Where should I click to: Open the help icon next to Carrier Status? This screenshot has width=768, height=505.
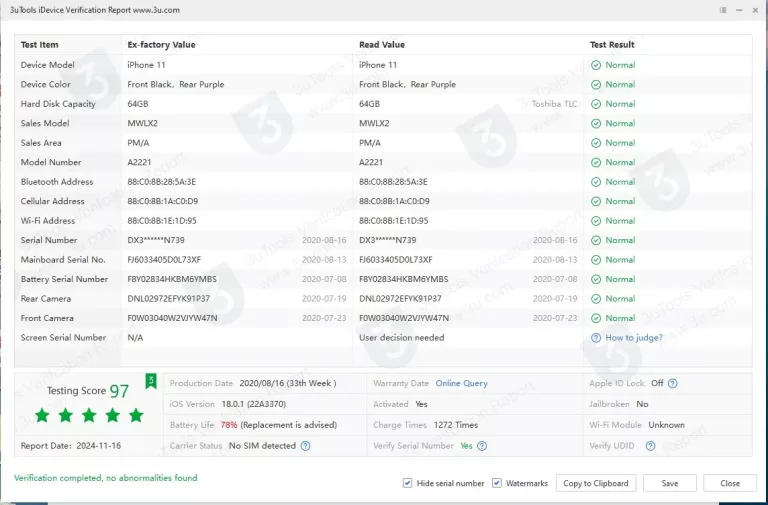[x=305, y=446]
